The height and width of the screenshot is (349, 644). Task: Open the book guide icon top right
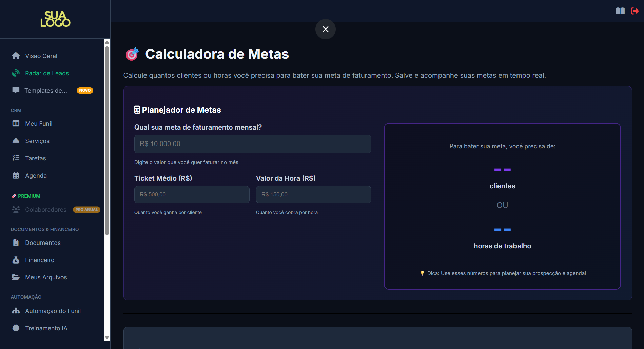pyautogui.click(x=620, y=11)
